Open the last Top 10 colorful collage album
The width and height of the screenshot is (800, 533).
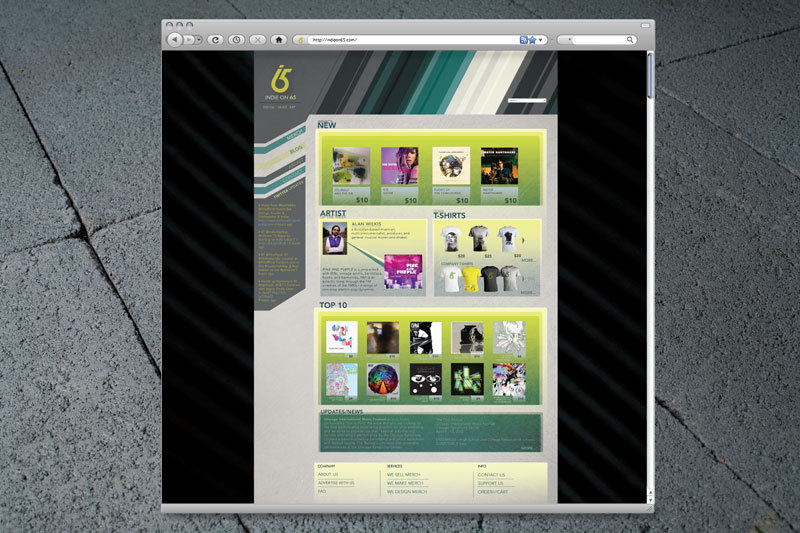point(509,379)
